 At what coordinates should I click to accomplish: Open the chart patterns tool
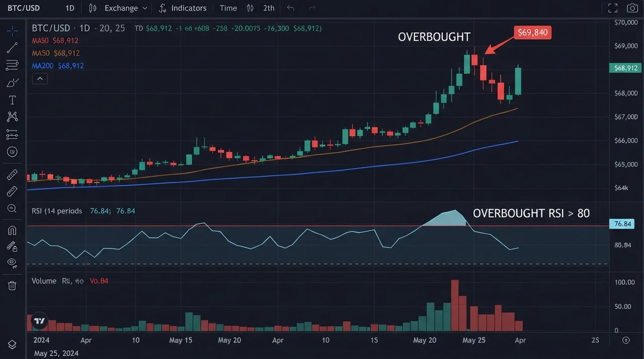(13, 117)
